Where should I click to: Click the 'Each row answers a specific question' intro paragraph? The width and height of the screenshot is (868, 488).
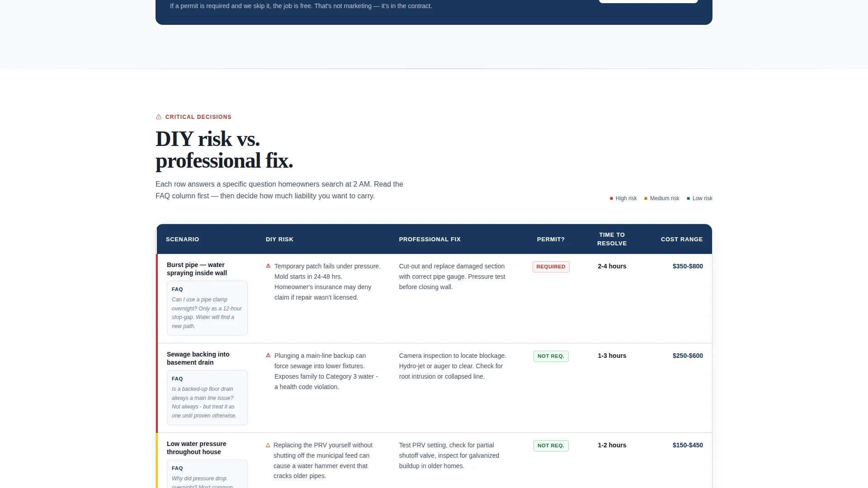(x=279, y=190)
